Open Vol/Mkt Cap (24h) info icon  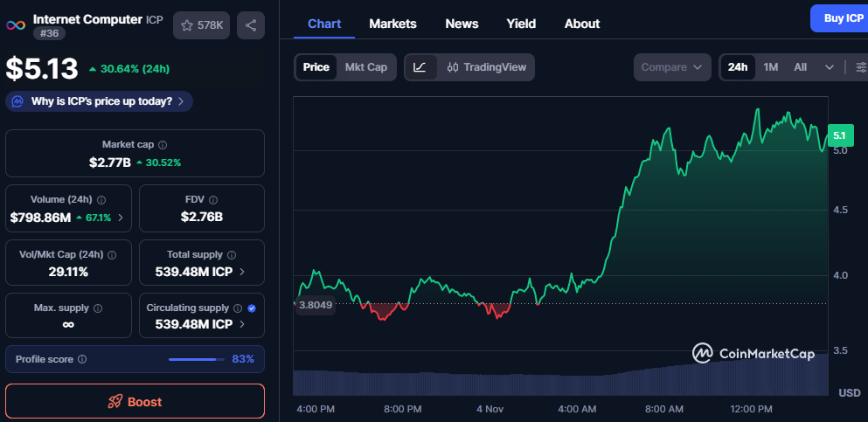[112, 255]
